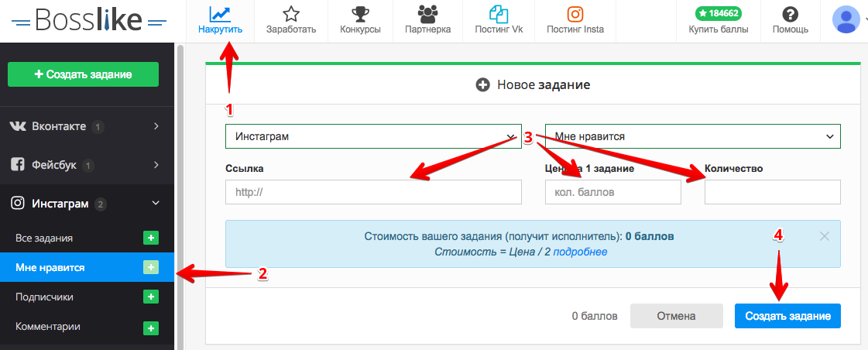This screenshot has width=868, height=350.
Task: Open Комментарии in sidebar
Action: coord(48,326)
